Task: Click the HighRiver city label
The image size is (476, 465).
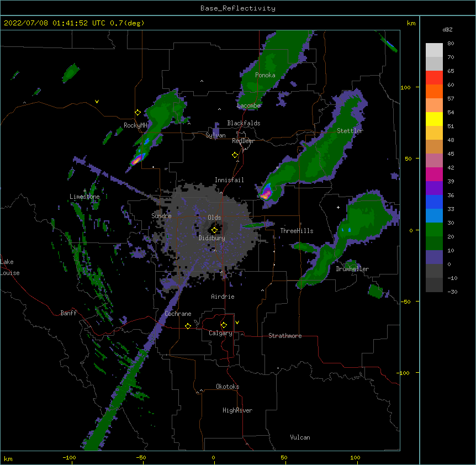Action: 237,410
